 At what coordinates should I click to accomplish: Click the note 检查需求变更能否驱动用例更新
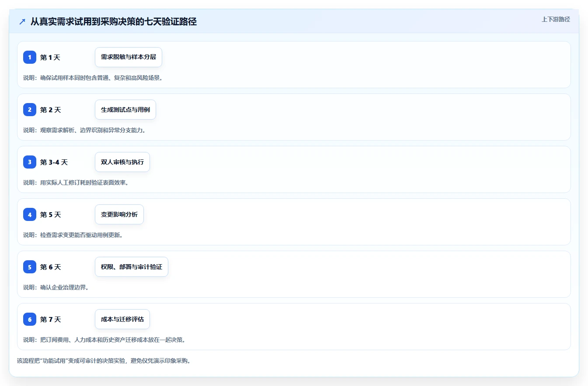pos(73,235)
